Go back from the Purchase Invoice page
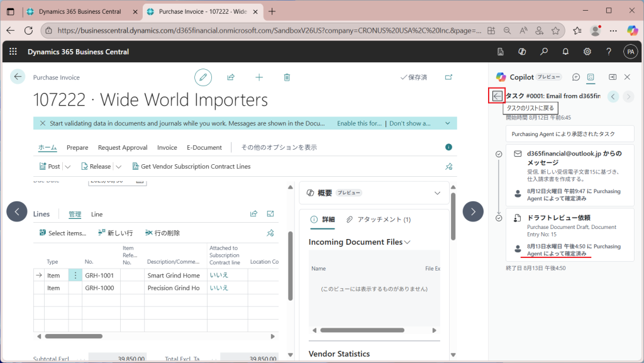The height and width of the screenshot is (363, 644). point(18,77)
